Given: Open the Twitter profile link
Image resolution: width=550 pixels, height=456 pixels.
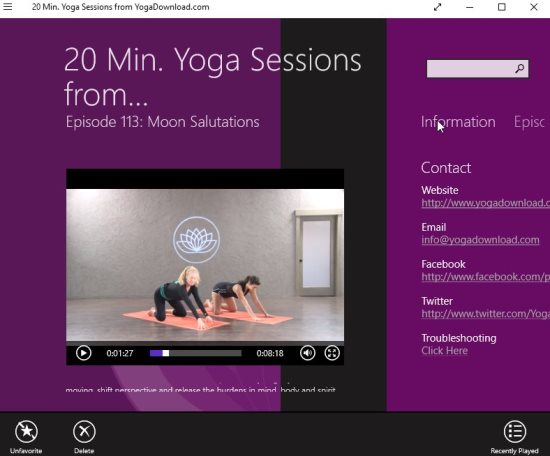Looking at the screenshot, I should [x=485, y=314].
